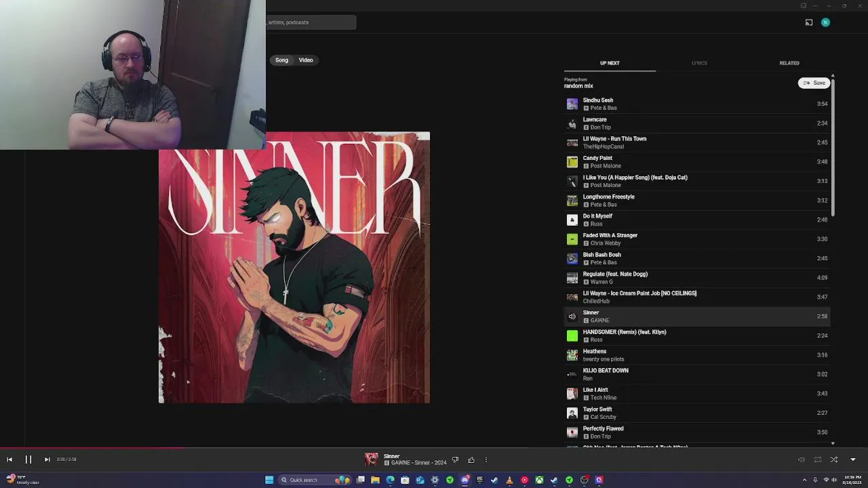Screen dimensions: 868x488
Task: Click the volume speaker icon
Action: pyautogui.click(x=801, y=460)
